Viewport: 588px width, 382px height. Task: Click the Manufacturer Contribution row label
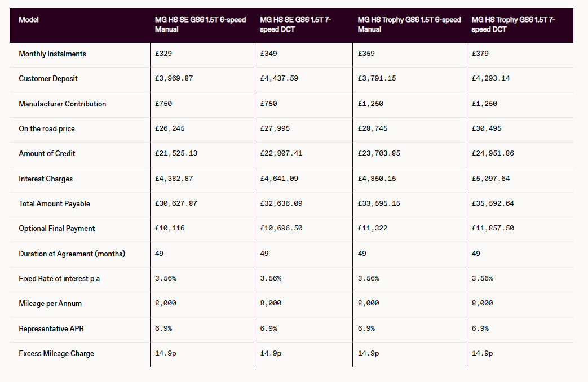tap(62, 104)
